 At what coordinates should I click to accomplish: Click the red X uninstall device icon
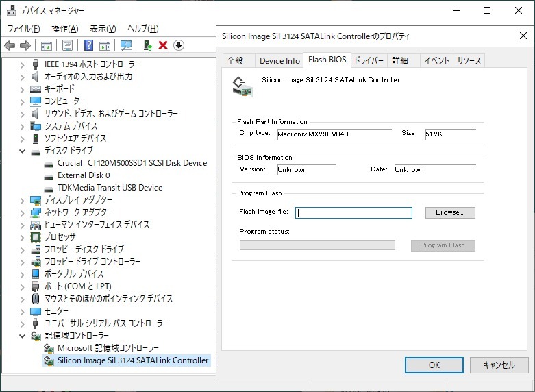click(x=163, y=45)
